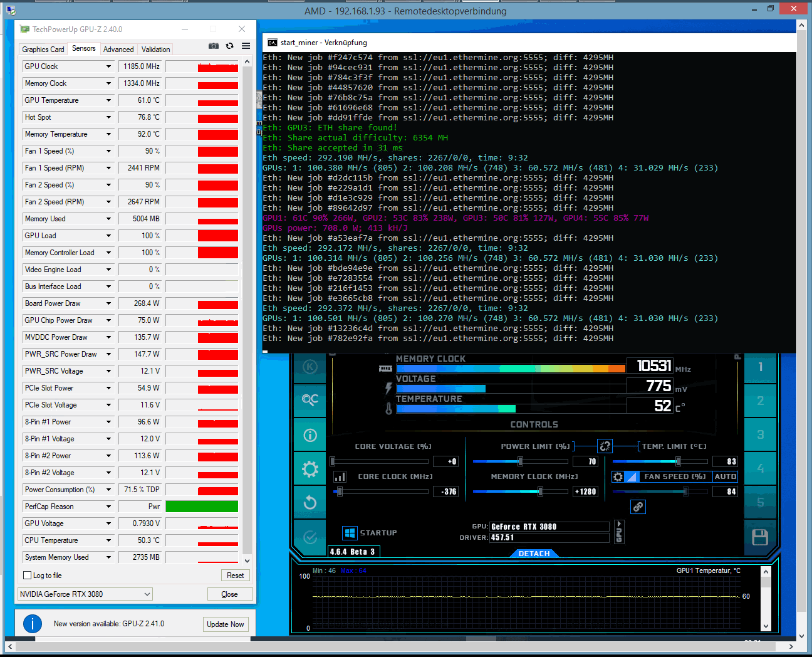The height and width of the screenshot is (657, 812).
Task: Toggle Windows STARTUP apply button
Action: [350, 533]
